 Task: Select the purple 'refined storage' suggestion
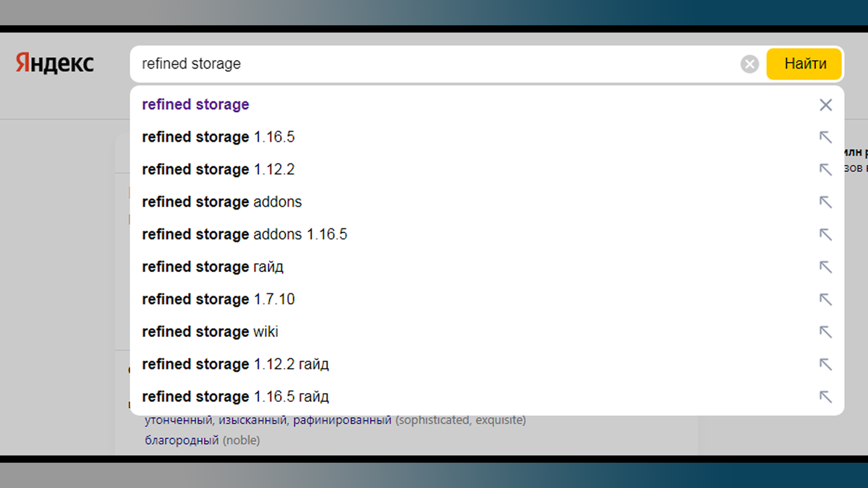click(x=195, y=105)
